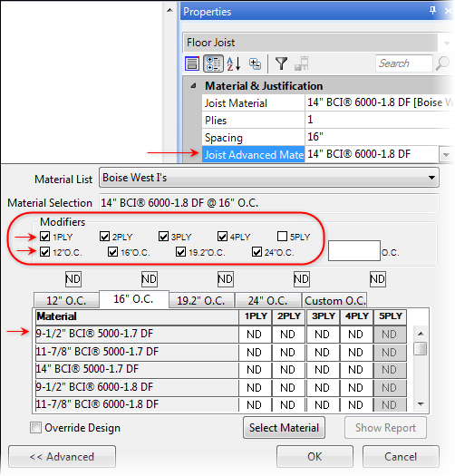
Task: Click the filter funnel icon
Action: coord(281,63)
